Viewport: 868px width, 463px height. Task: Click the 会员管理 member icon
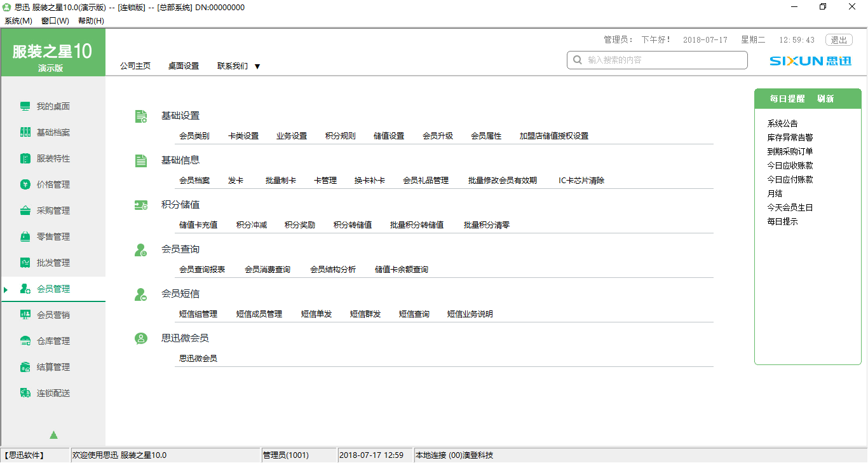25,289
